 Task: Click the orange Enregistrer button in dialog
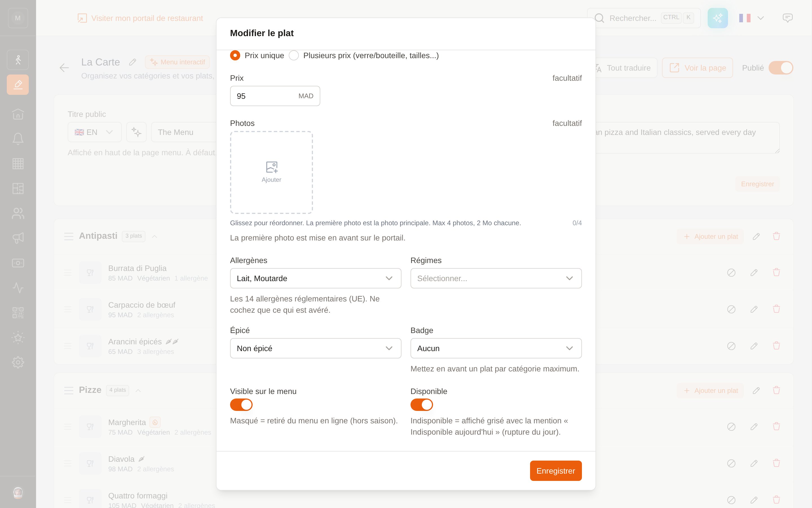click(556, 471)
